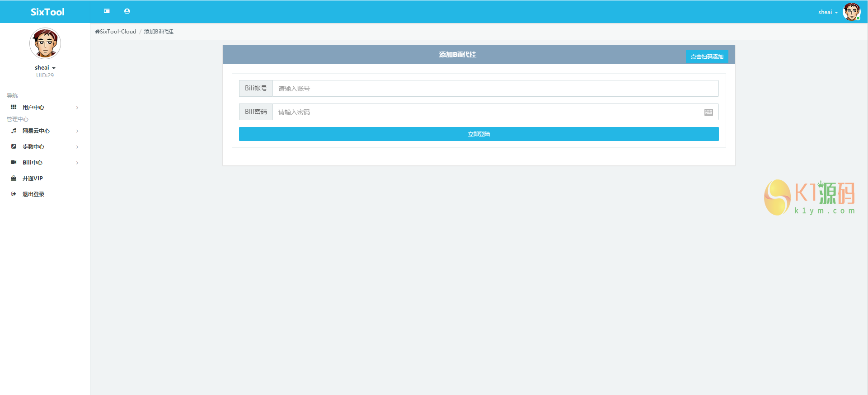Click the Bili帐号 field label
This screenshot has height=395, width=868.
pos(256,89)
